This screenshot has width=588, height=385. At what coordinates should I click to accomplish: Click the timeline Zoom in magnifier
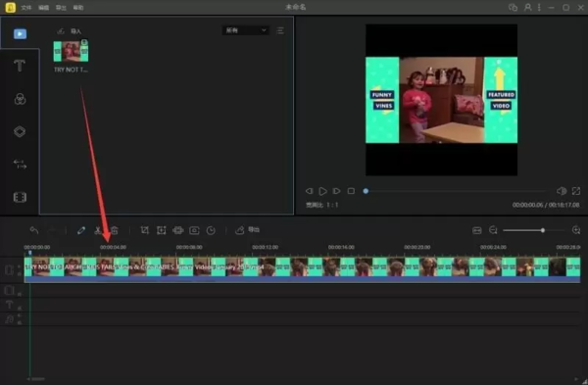576,230
